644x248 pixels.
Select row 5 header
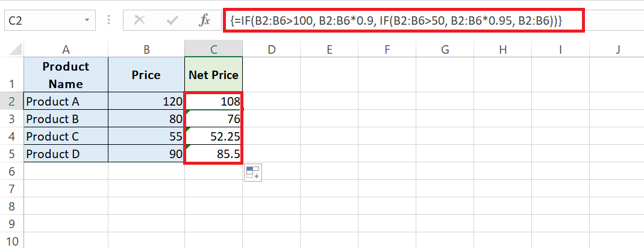pos(11,153)
